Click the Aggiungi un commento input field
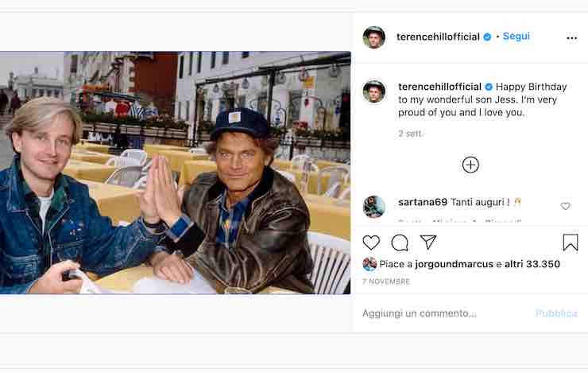588x373 pixels. pyautogui.click(x=445, y=313)
